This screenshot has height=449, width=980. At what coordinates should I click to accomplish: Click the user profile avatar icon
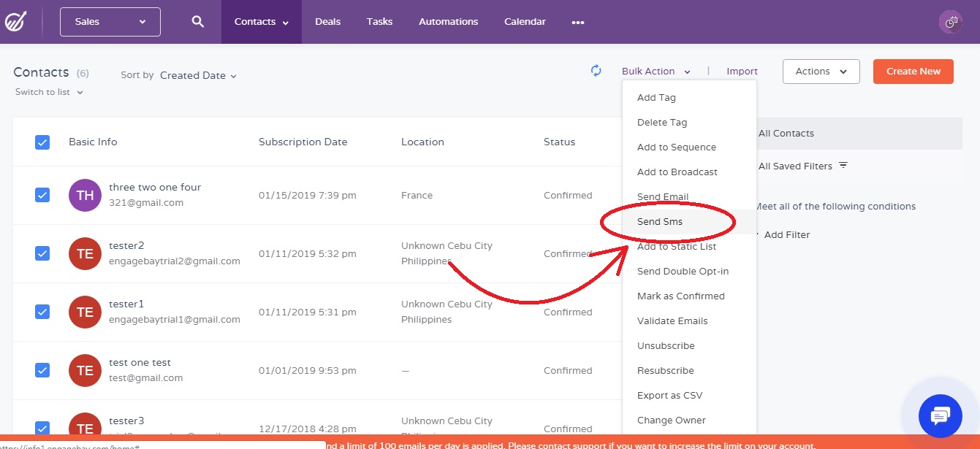tap(951, 22)
